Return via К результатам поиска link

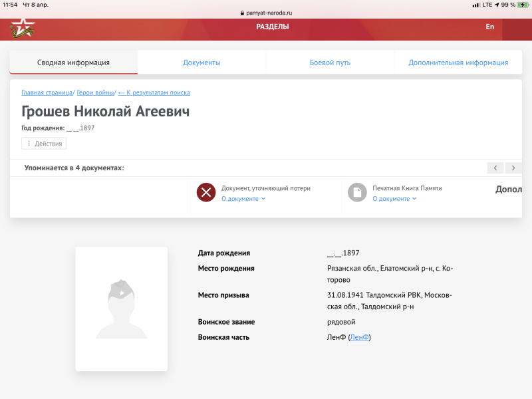pos(154,92)
